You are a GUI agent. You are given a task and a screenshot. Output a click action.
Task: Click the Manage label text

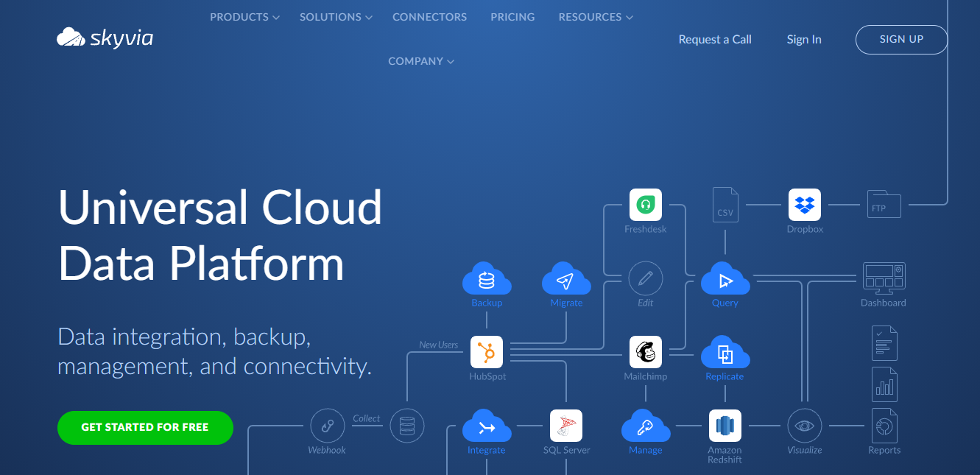click(x=646, y=450)
